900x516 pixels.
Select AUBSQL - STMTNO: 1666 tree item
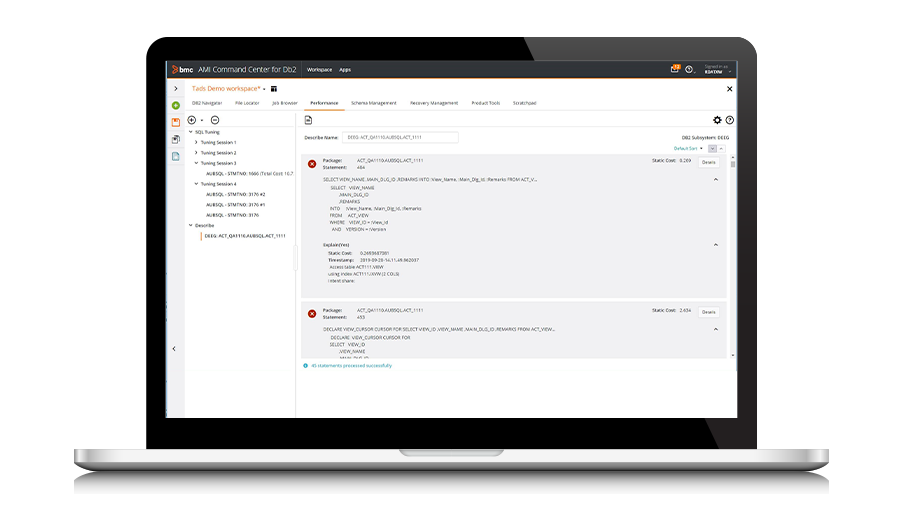250,173
